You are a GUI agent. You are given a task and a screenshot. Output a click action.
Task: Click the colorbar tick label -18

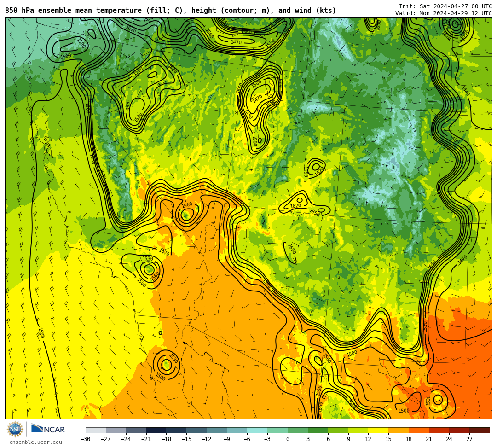167,439
